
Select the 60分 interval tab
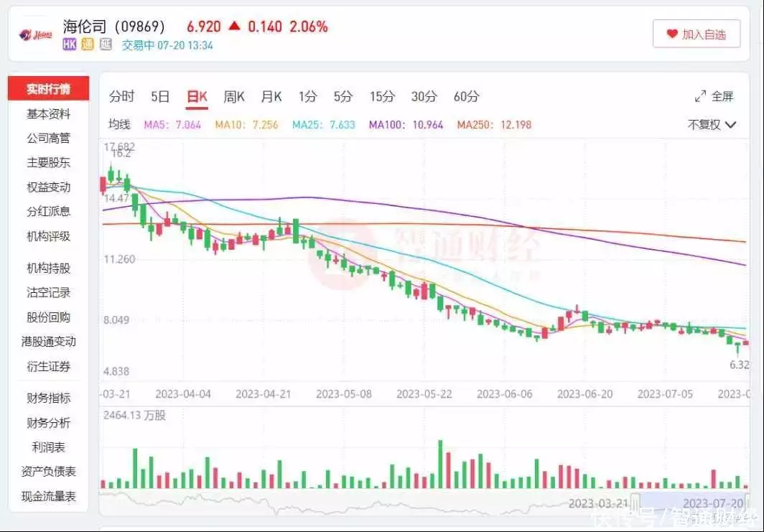[x=466, y=96]
